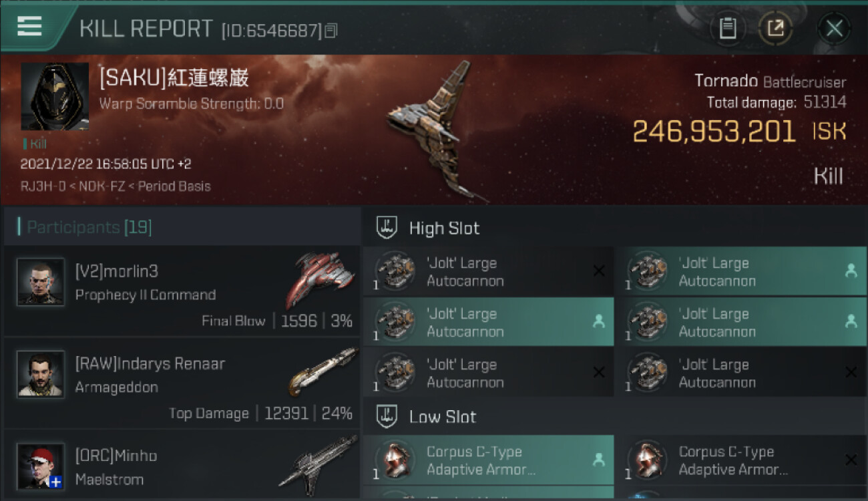Inspect the Tornado ship image
Screen dimensions: 868x501
coord(433,130)
